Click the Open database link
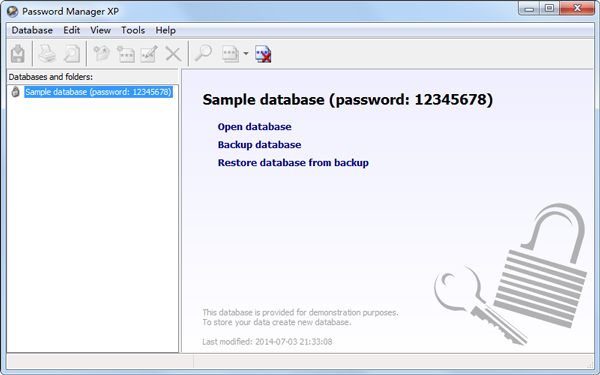 coord(254,127)
